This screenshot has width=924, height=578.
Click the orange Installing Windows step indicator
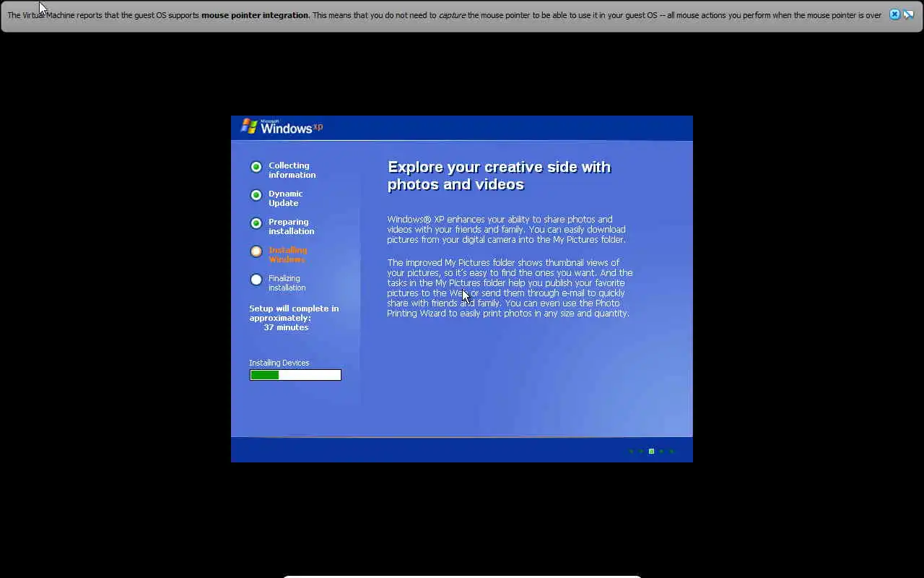[256, 251]
